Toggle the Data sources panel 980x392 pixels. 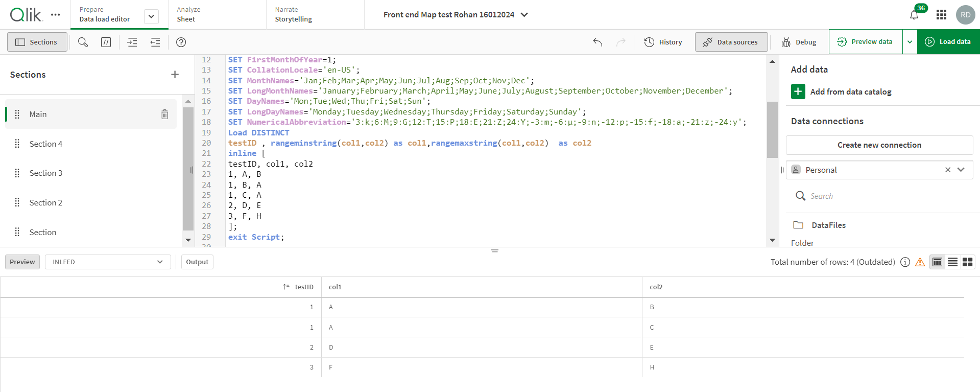(731, 42)
